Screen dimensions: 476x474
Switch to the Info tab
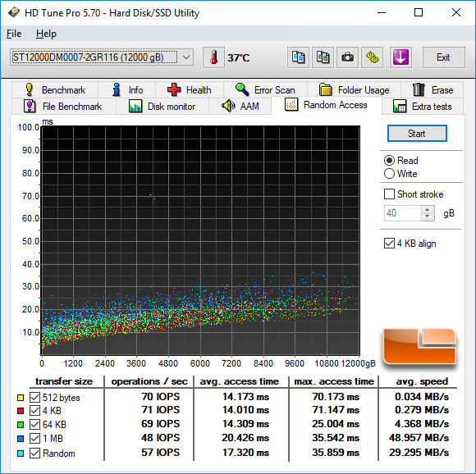pyautogui.click(x=127, y=90)
